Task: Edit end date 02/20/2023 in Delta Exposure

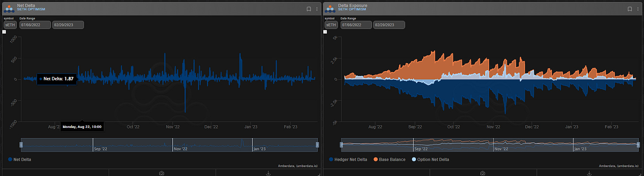Action: click(x=389, y=25)
